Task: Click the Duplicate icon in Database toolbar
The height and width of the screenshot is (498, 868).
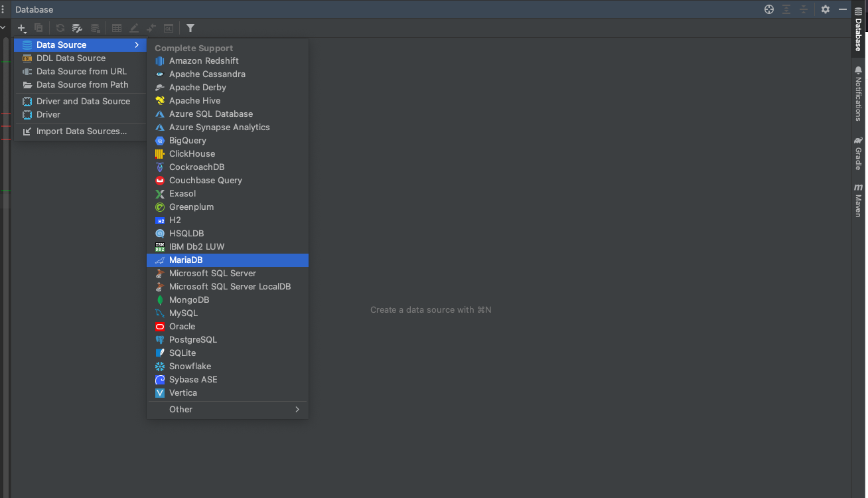Action: tap(38, 28)
